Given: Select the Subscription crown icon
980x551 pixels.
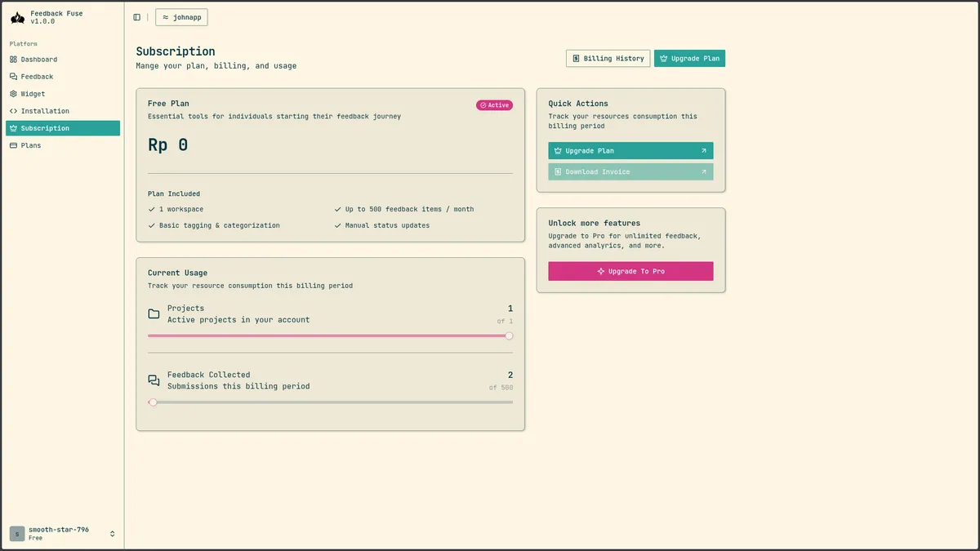Looking at the screenshot, I should (13, 128).
